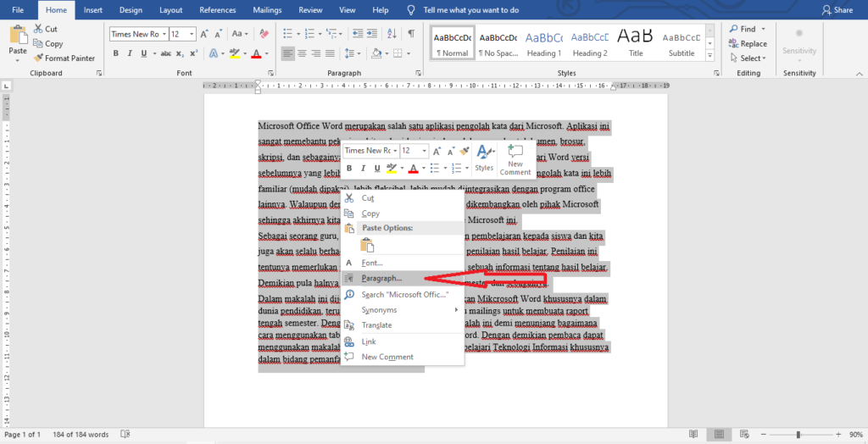Screen dimensions: 868x444
Task: Open the ribbon font size dropdown
Action: point(192,35)
